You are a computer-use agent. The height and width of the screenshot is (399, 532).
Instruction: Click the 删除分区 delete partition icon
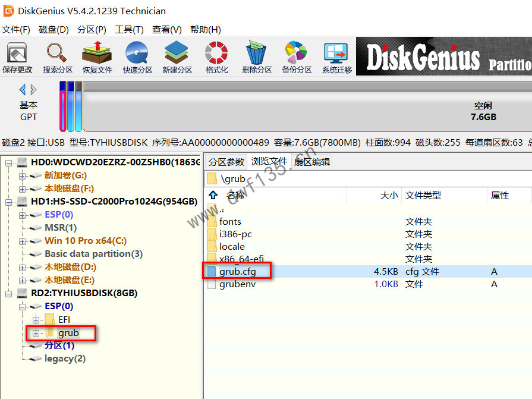click(257, 58)
